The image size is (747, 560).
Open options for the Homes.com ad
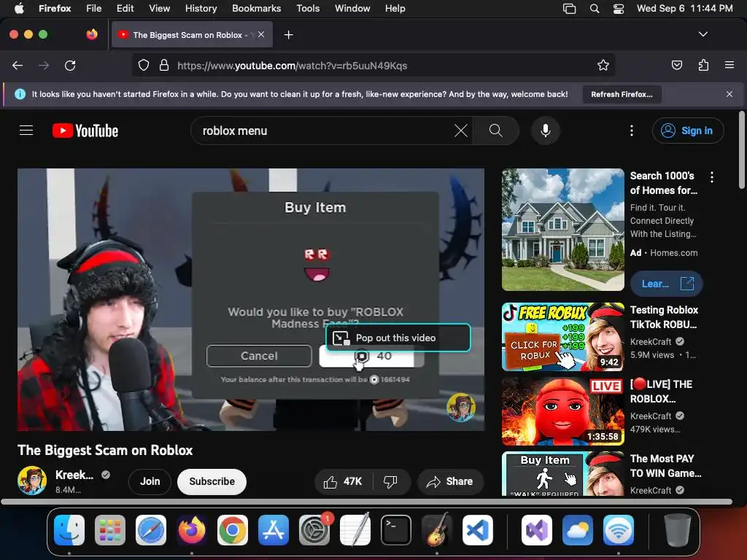712,178
